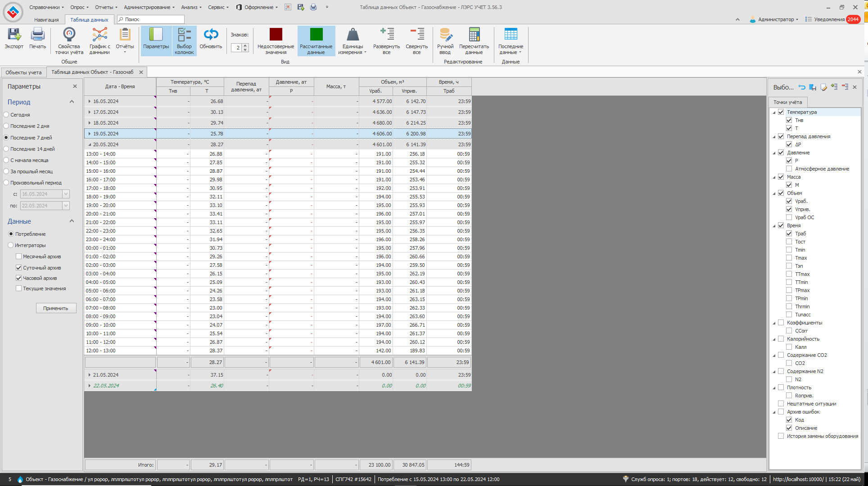This screenshot has height=486, width=868.
Task: Click the Обновить refresh icon
Action: [x=211, y=35]
